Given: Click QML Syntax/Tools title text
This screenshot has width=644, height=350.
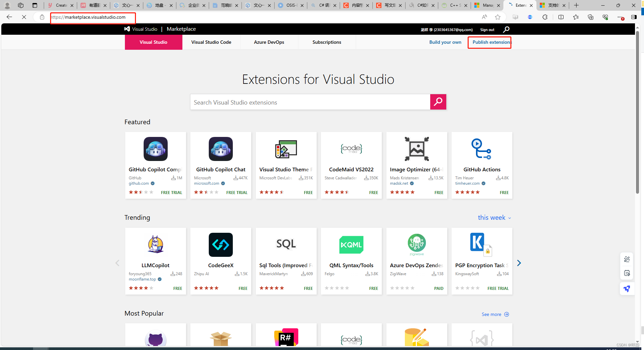Looking at the screenshot, I should coord(351,265).
